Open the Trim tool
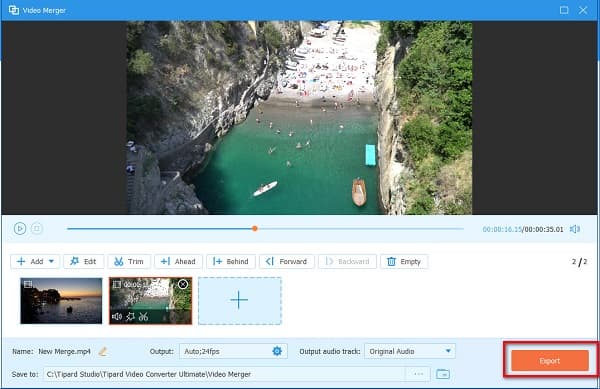The width and height of the screenshot is (600, 389). point(129,261)
